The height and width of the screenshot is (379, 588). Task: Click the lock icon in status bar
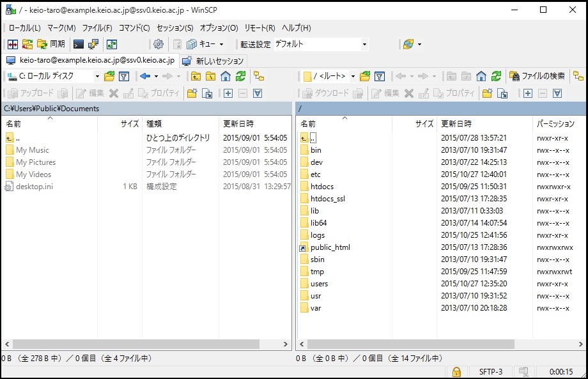[x=456, y=371]
